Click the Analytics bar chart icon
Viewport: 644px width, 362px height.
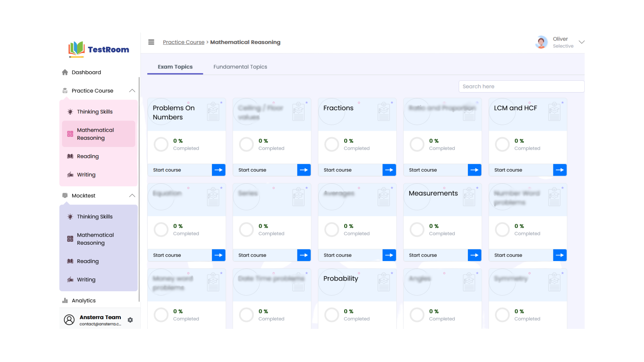pyautogui.click(x=65, y=301)
